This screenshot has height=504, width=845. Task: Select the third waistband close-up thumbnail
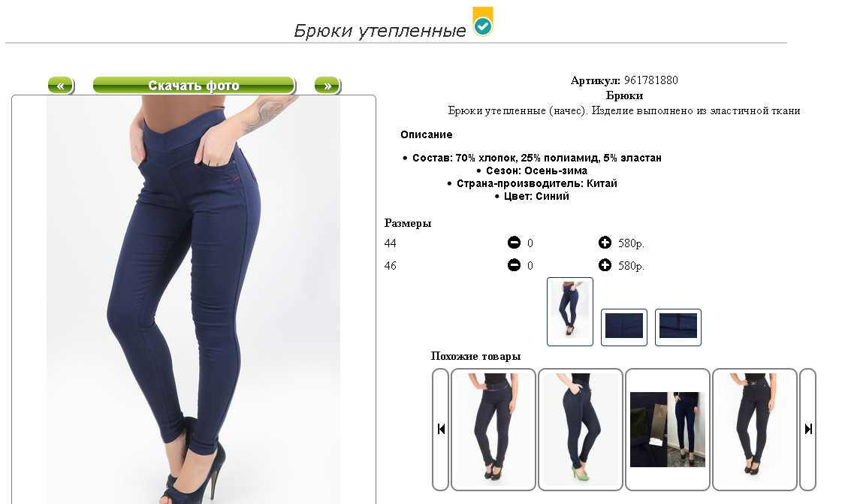pyautogui.click(x=678, y=327)
